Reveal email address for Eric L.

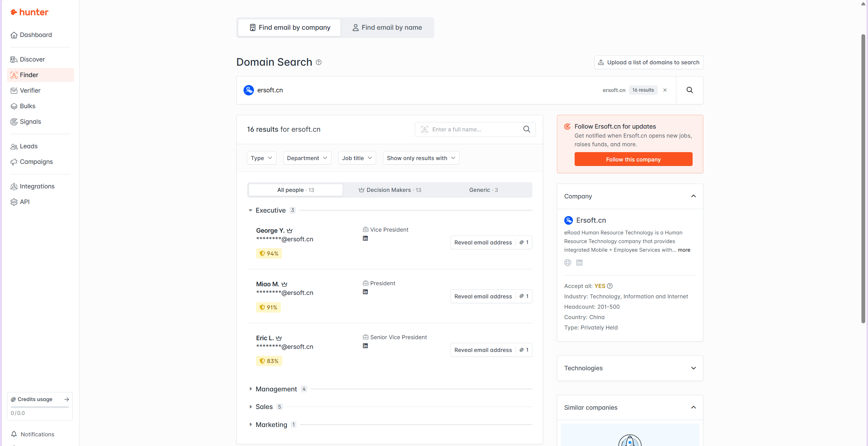pos(483,350)
